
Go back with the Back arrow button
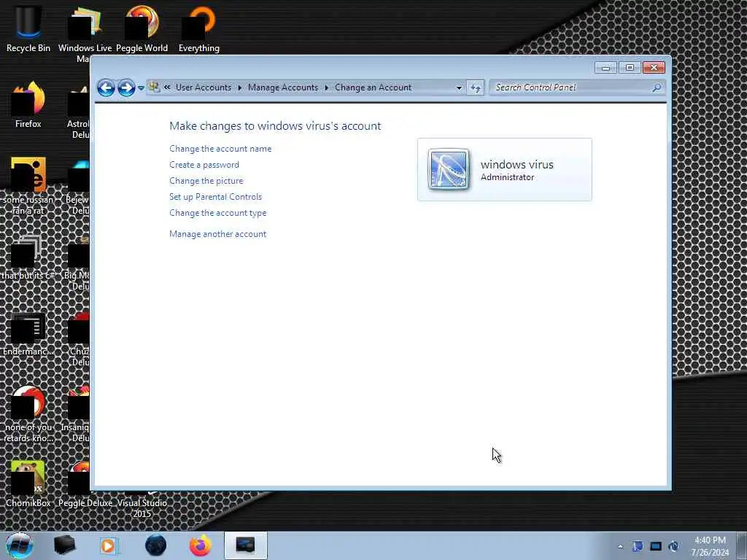pyautogui.click(x=106, y=87)
